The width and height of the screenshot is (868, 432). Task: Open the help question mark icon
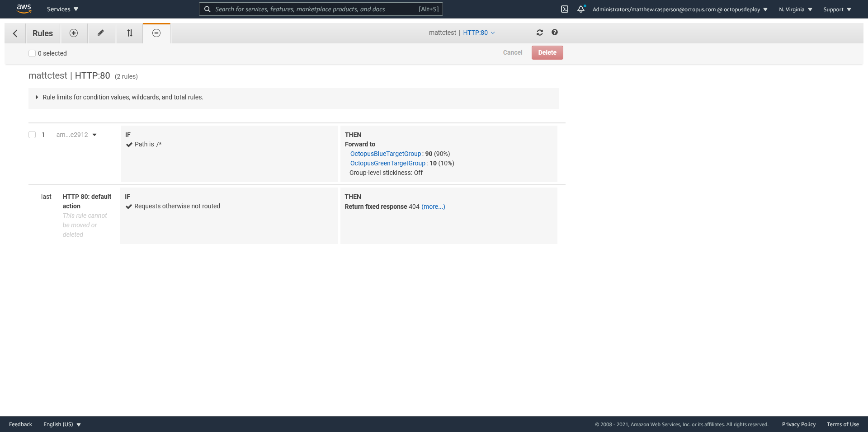pyautogui.click(x=555, y=33)
